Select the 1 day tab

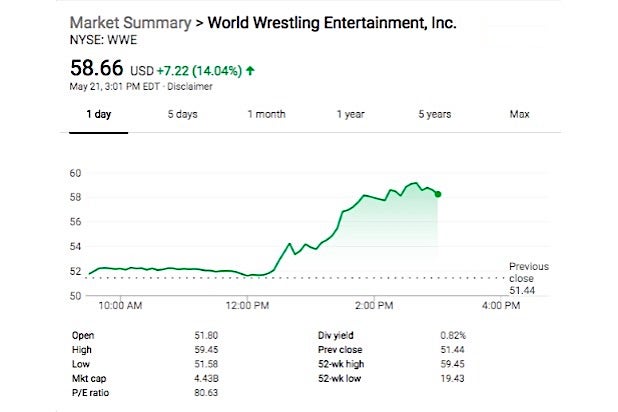click(x=99, y=114)
